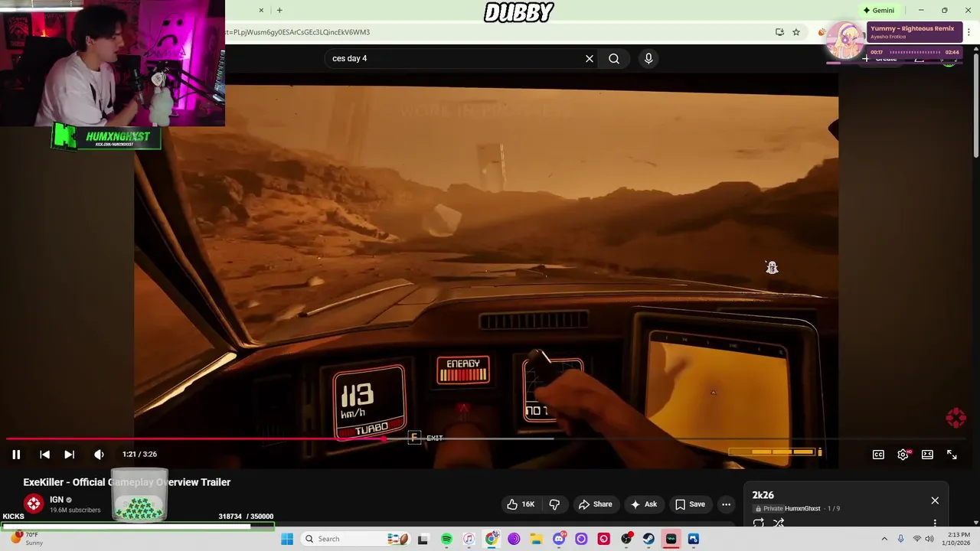980x551 pixels.
Task: Open iTunes music app from taskbar
Action: pyautogui.click(x=469, y=539)
